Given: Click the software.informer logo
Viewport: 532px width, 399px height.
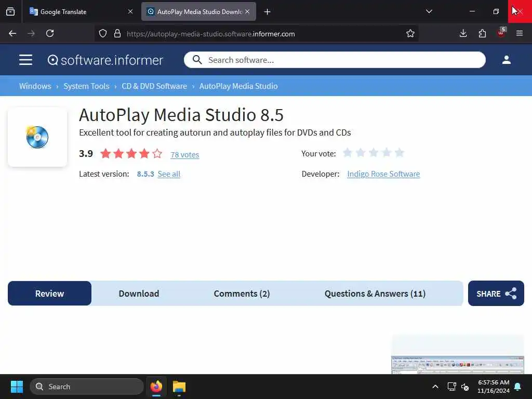Looking at the screenshot, I should 105,60.
